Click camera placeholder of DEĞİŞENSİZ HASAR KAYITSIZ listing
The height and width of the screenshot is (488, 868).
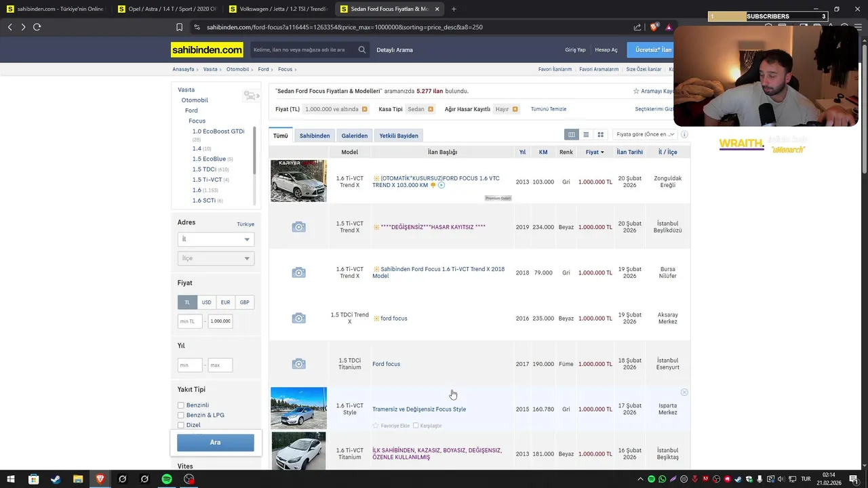pyautogui.click(x=298, y=227)
